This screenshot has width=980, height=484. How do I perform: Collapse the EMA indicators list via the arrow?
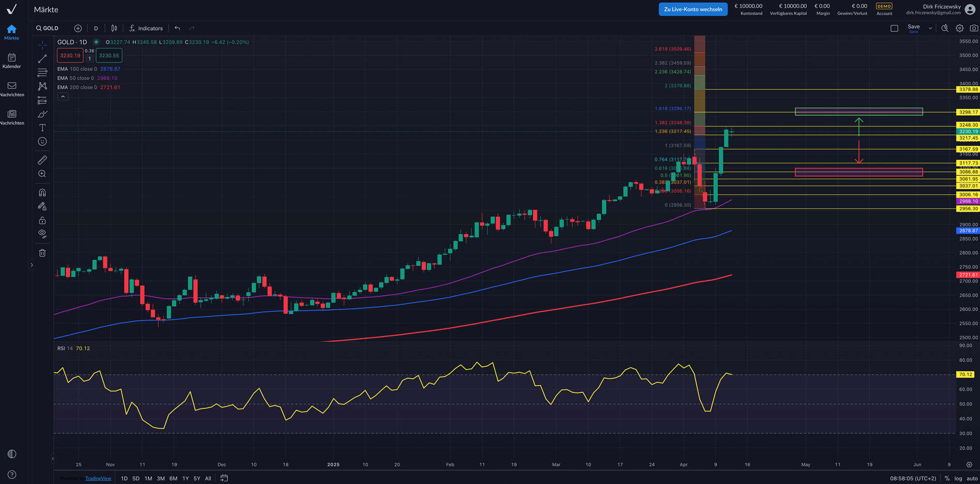coord(63,96)
